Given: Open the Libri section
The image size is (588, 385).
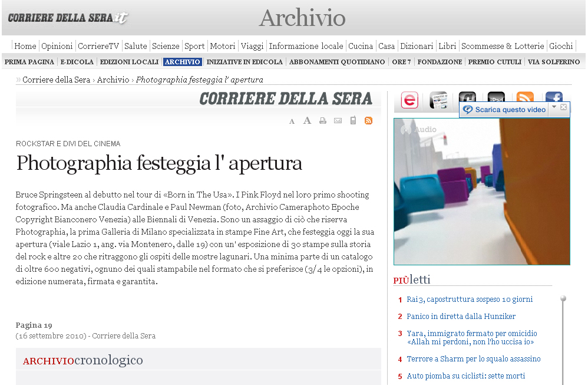Looking at the screenshot, I should 447,46.
